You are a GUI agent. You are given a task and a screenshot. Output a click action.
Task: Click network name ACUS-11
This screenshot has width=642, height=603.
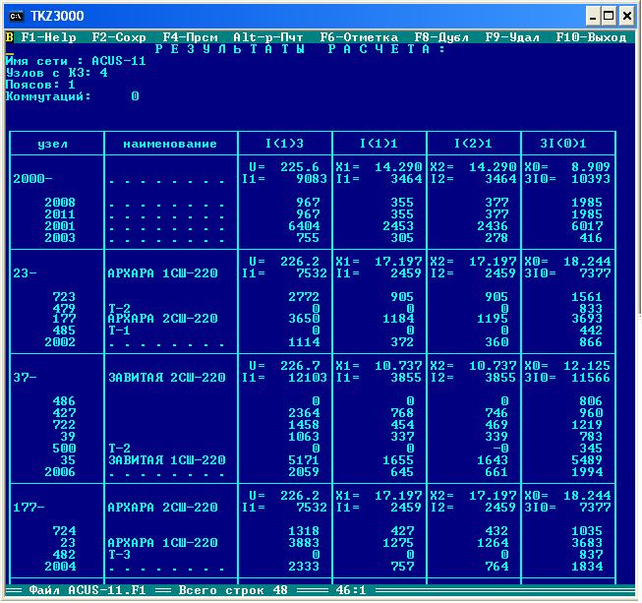(x=119, y=61)
